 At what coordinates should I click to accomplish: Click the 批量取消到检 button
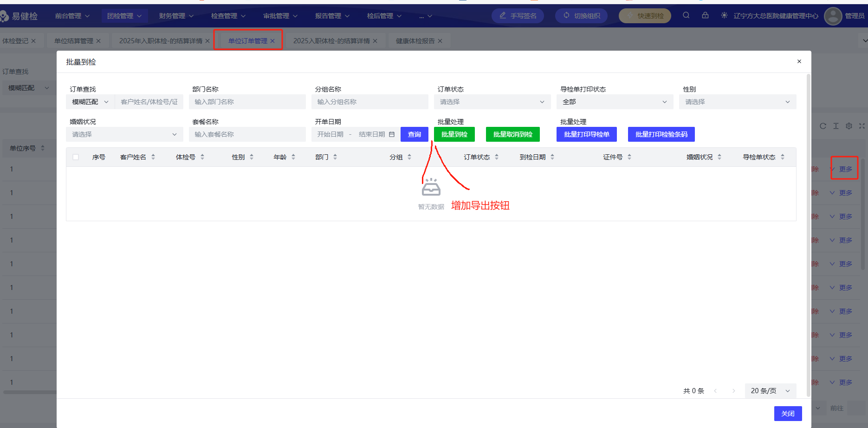[x=513, y=134]
